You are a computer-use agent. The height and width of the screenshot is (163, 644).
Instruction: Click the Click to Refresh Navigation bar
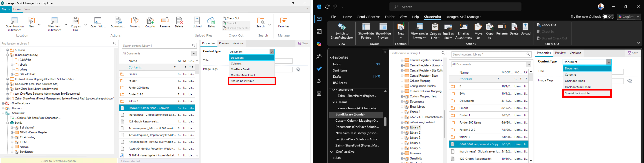(59, 161)
